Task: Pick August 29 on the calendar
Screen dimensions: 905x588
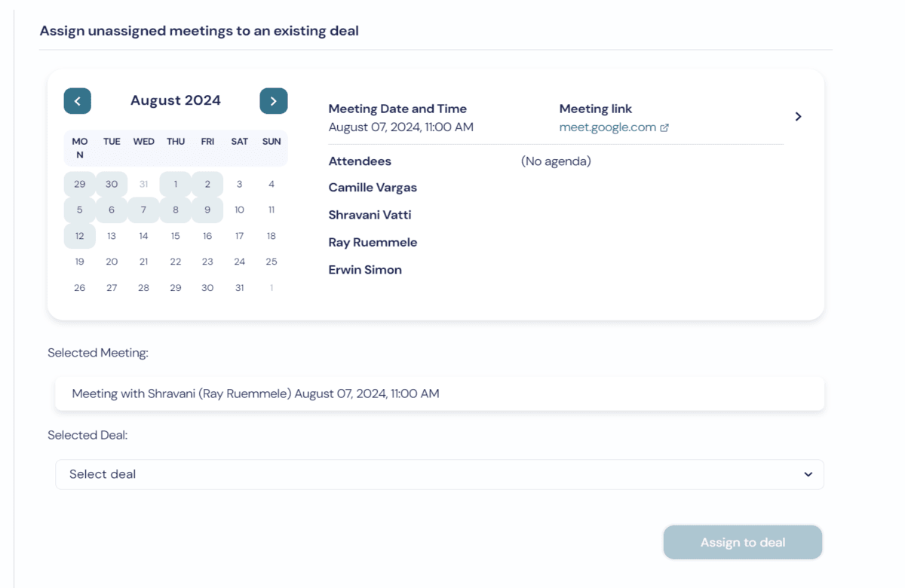Action: tap(176, 288)
